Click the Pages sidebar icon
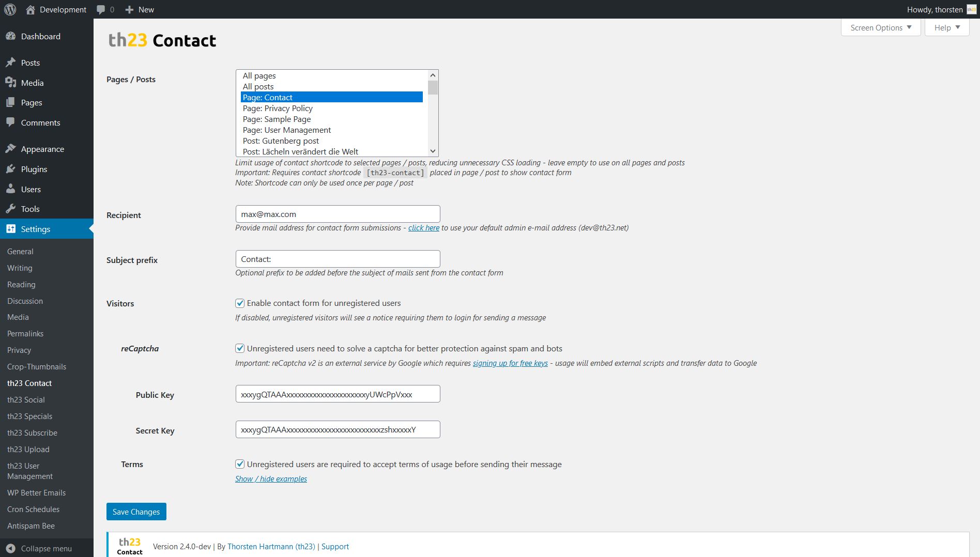 (10, 102)
